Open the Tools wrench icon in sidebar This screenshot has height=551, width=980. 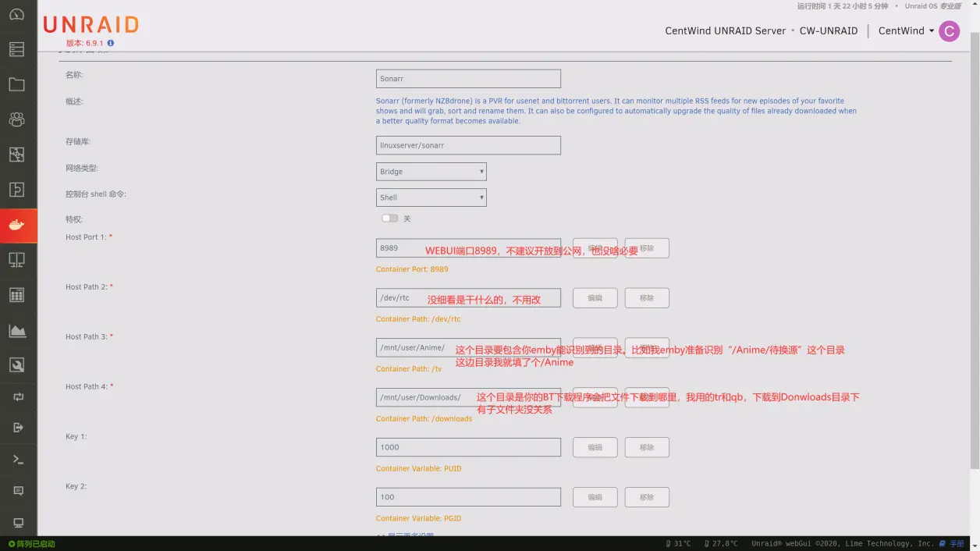[x=16, y=364]
